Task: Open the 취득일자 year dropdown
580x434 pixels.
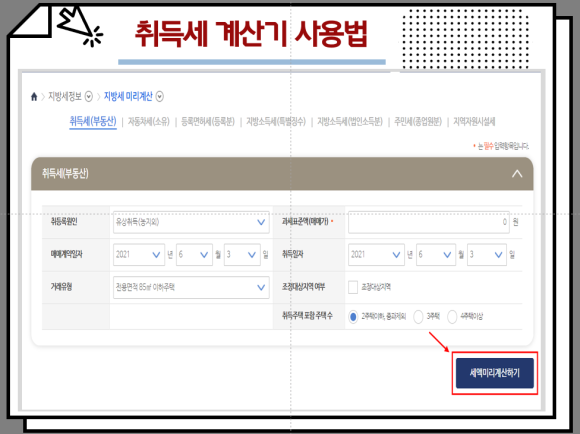Action: (x=376, y=255)
